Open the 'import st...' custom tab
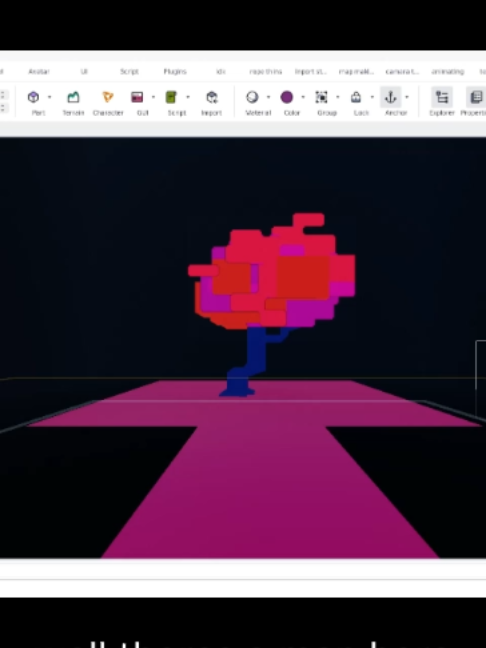This screenshot has width=486, height=648. [311, 71]
